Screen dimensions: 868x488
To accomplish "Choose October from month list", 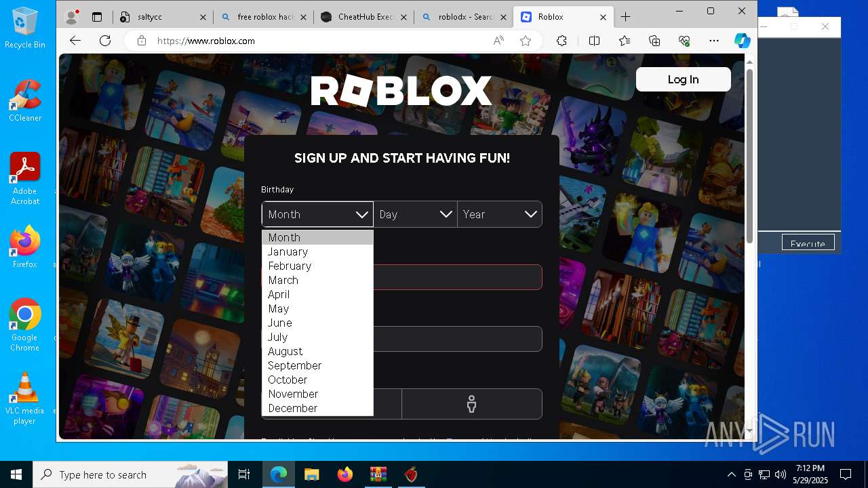I will (317, 380).
